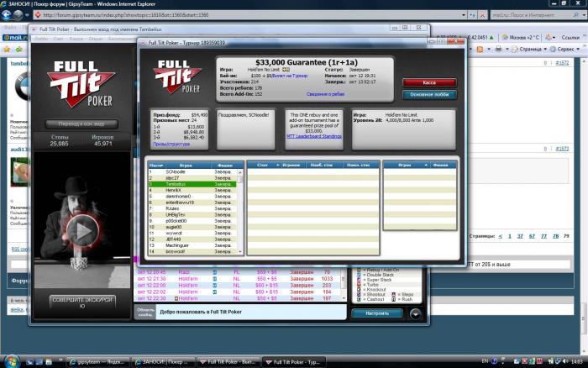The width and height of the screenshot is (588, 368).
Task: Open the print toolbar icon
Action: click(498, 49)
